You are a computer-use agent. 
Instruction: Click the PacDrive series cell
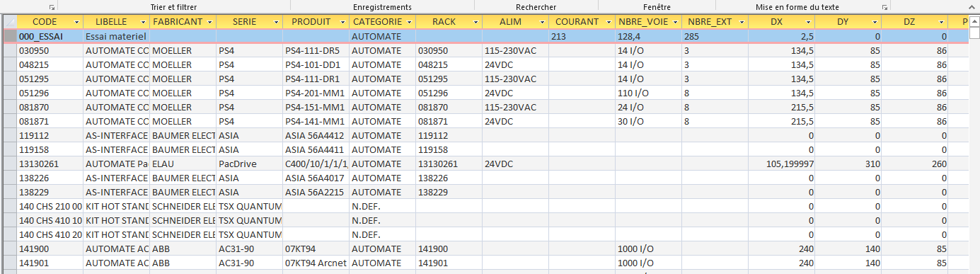[x=249, y=164]
